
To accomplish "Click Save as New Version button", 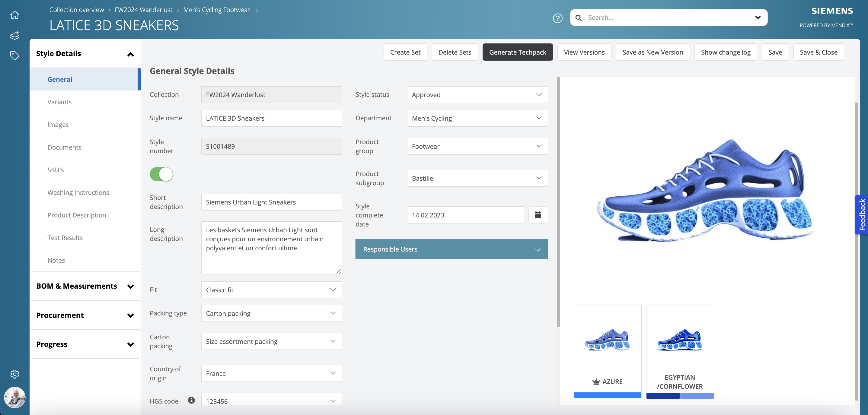I will click(x=652, y=52).
